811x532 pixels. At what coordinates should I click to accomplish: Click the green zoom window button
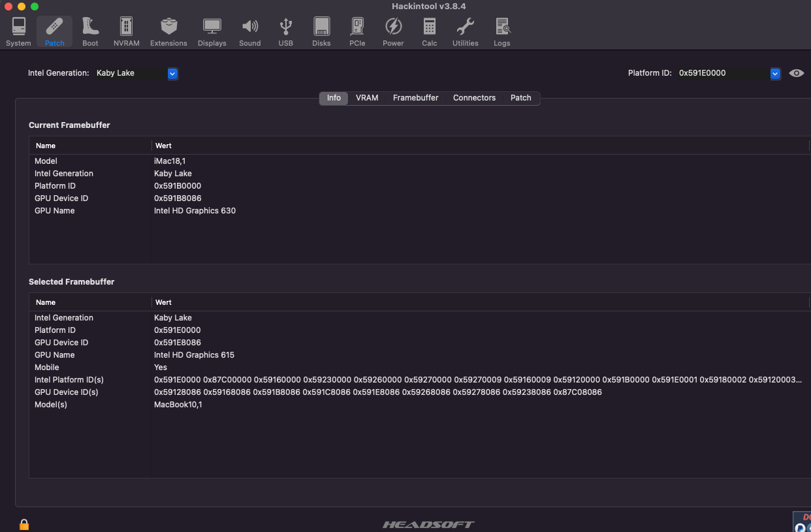coord(35,7)
